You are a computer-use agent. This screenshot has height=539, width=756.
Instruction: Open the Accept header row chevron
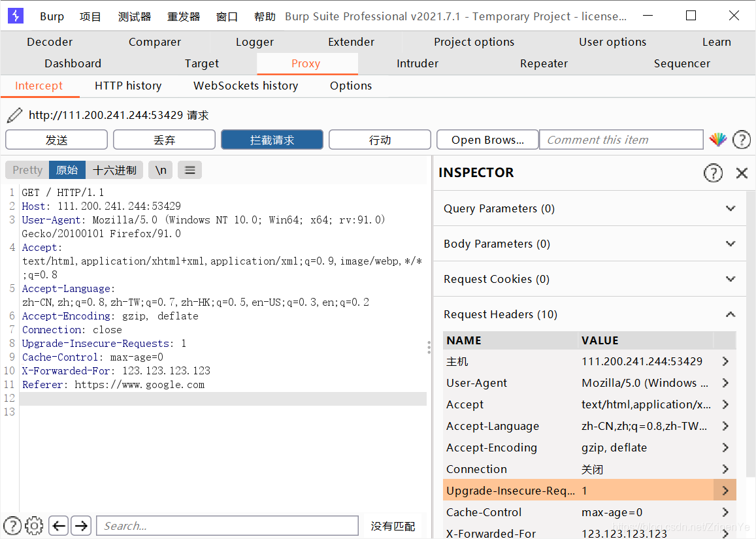click(725, 404)
